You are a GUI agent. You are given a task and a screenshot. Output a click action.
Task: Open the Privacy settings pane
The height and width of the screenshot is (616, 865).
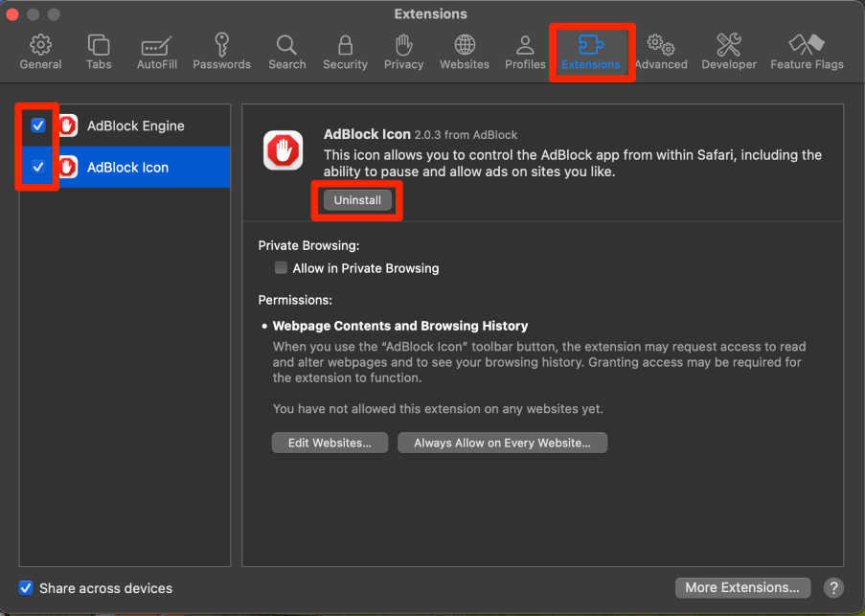[x=404, y=52]
